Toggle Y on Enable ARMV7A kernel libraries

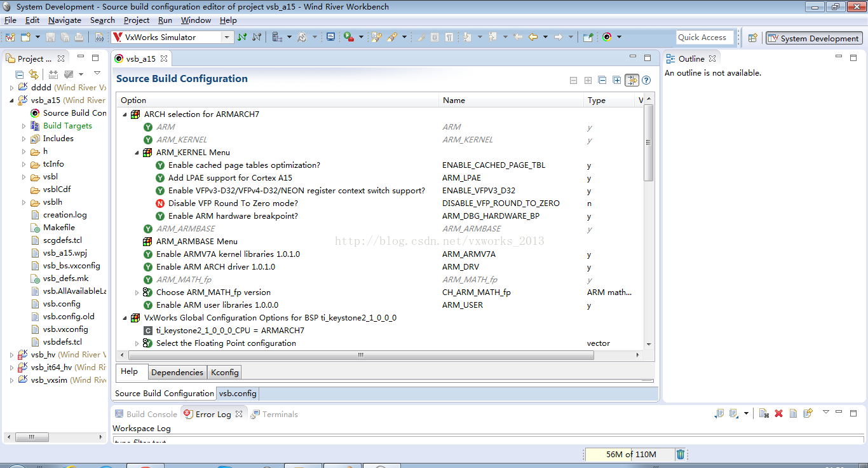point(148,254)
